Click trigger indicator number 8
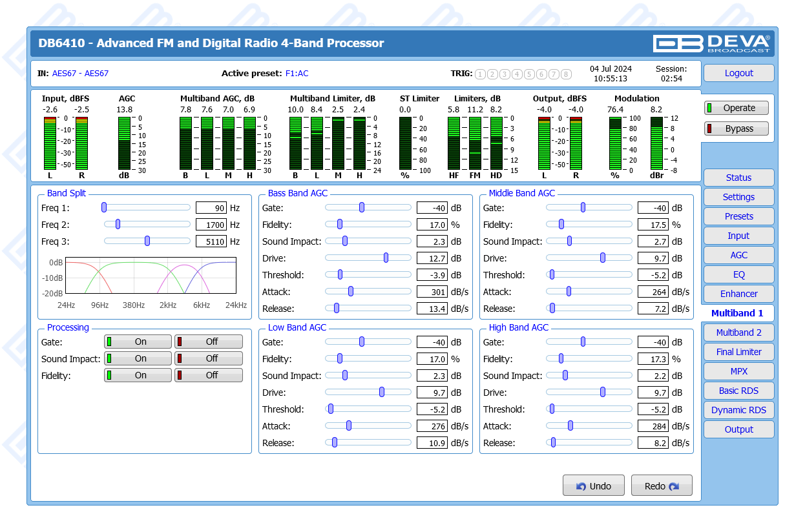Image resolution: width=805 pixels, height=532 pixels. tap(566, 74)
